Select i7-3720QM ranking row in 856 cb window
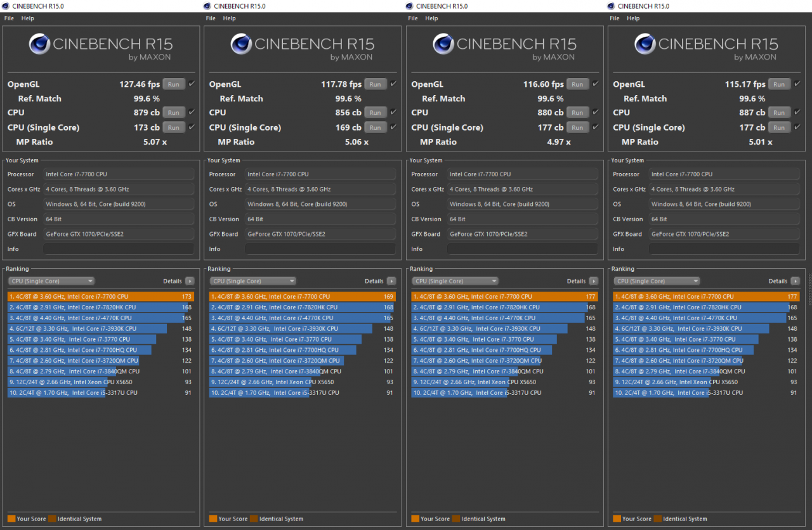This screenshot has height=530, width=812. (303, 361)
